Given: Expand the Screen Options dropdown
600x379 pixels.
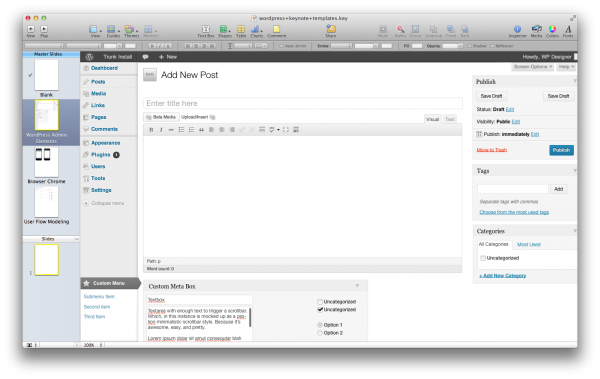Looking at the screenshot, I should [x=533, y=67].
